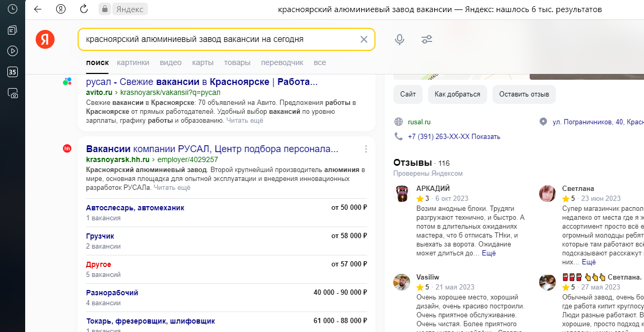
Task: Open the переводчик tab
Action: click(x=282, y=62)
